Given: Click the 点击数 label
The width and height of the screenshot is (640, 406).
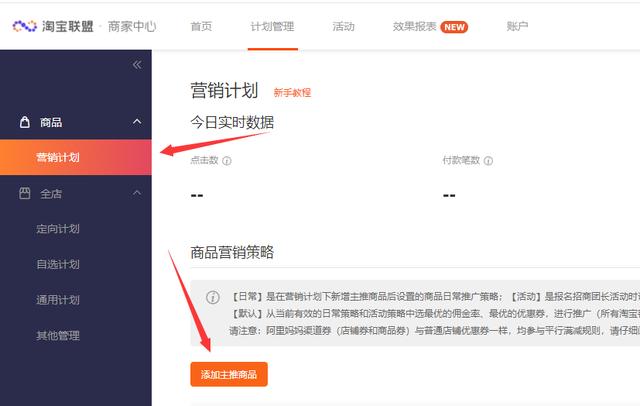Looking at the screenshot, I should pyautogui.click(x=204, y=160).
